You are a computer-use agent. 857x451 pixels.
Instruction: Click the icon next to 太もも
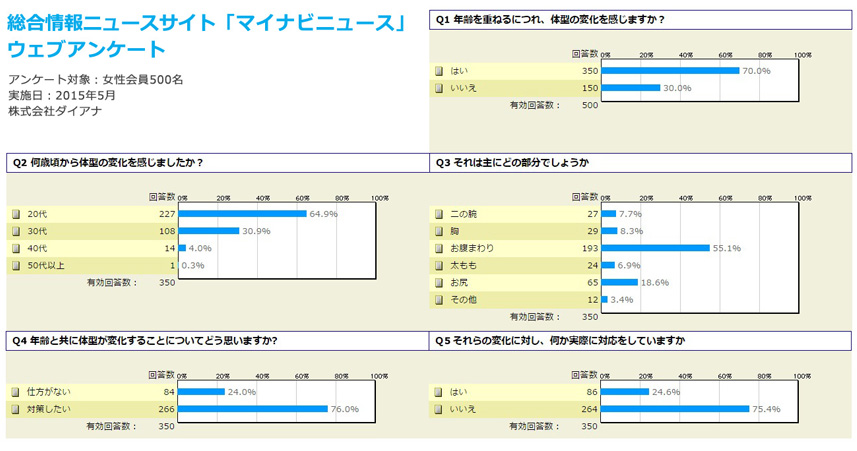point(439,266)
